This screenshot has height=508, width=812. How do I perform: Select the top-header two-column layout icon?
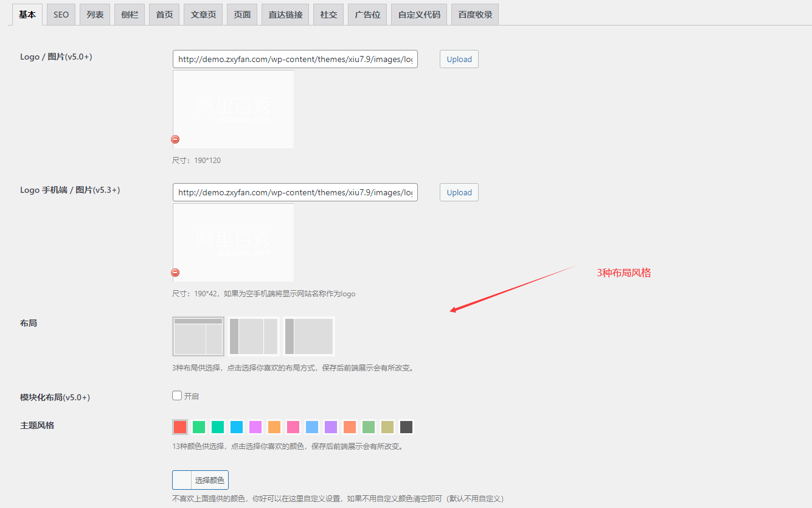click(198, 336)
